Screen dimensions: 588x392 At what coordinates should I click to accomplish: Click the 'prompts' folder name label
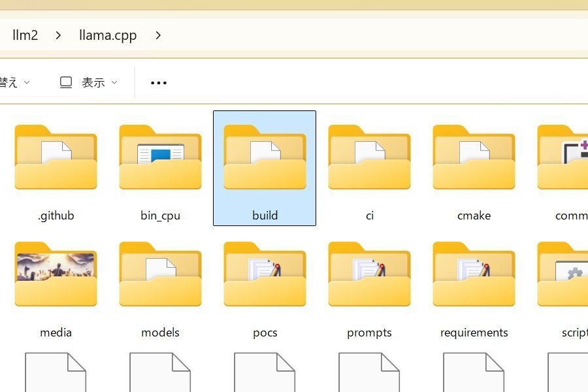tap(369, 333)
